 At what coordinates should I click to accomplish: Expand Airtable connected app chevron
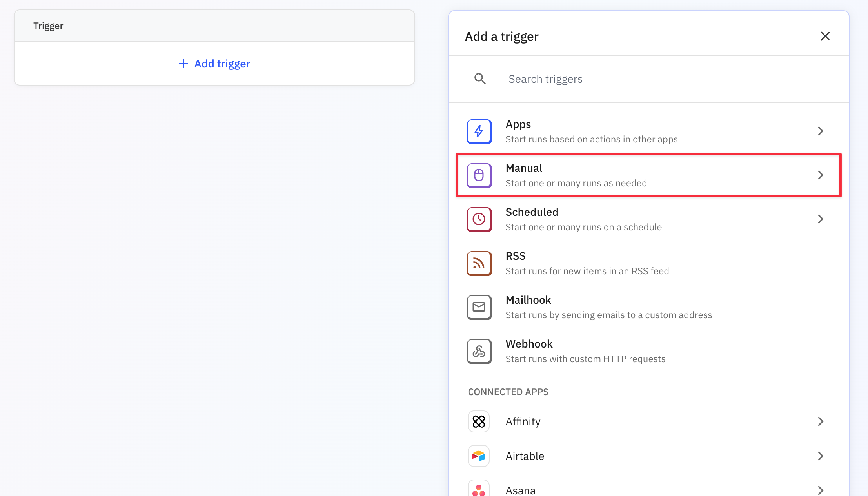[x=820, y=456]
